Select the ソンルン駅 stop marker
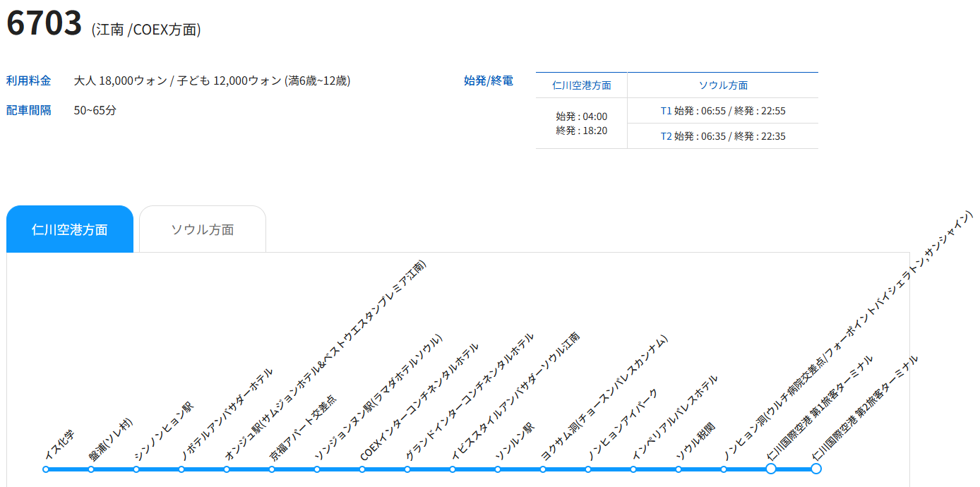Image resolution: width=980 pixels, height=487 pixels. tap(498, 469)
